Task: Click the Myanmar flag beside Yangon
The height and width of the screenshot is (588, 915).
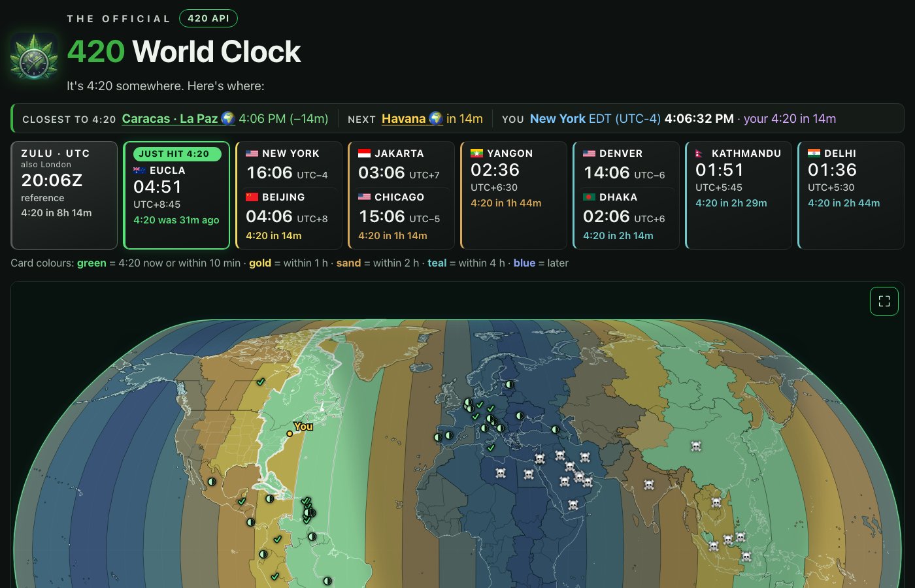Action: 476,154
